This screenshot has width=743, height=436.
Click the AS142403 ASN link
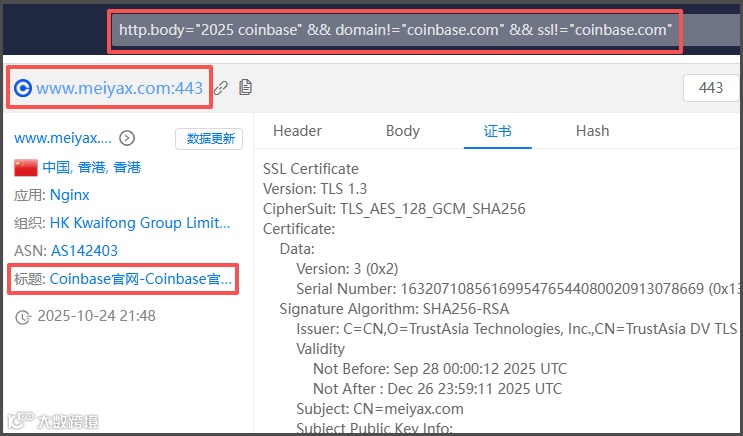pyautogui.click(x=84, y=251)
